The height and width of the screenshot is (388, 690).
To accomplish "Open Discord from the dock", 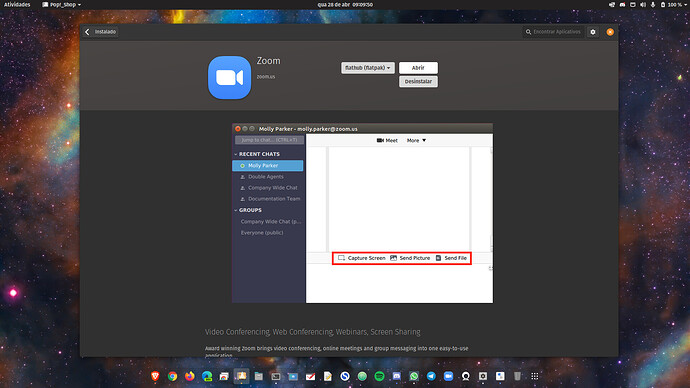I will click(x=396, y=376).
